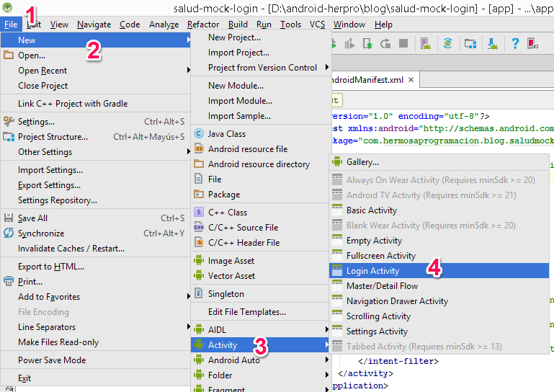Select Login Activity from the Activity list
The width and height of the screenshot is (554, 392).
[439, 271]
